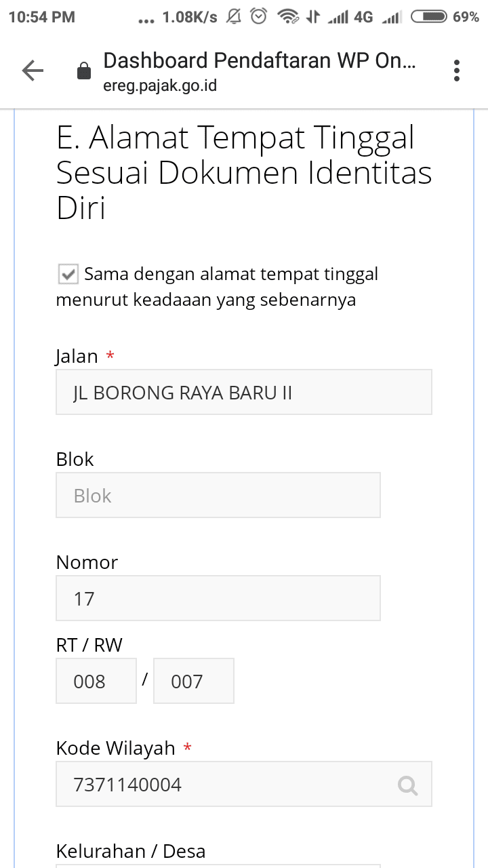Tap the Dashboard Pendaftaran WP page title
488x868 pixels.
260,61
